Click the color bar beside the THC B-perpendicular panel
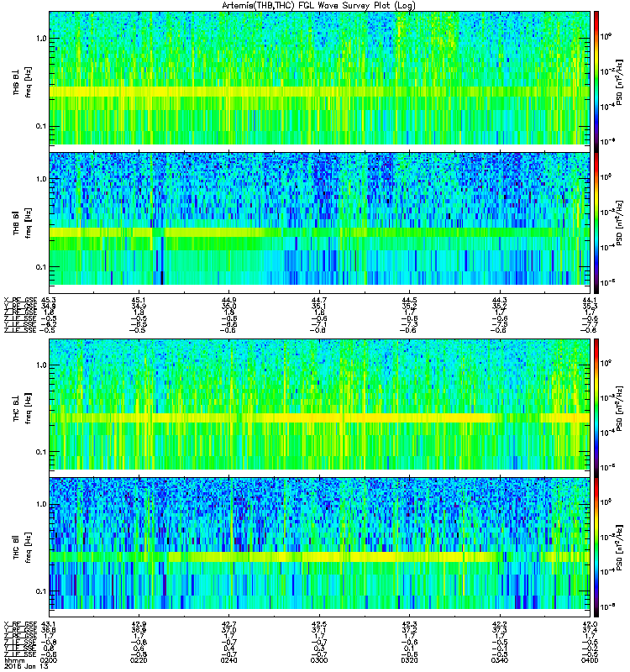The width and height of the screenshot is (630, 672). pyautogui.click(x=596, y=408)
